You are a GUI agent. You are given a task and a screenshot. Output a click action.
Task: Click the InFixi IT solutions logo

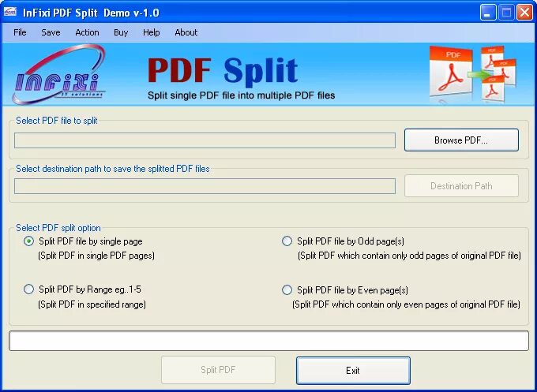(x=58, y=75)
